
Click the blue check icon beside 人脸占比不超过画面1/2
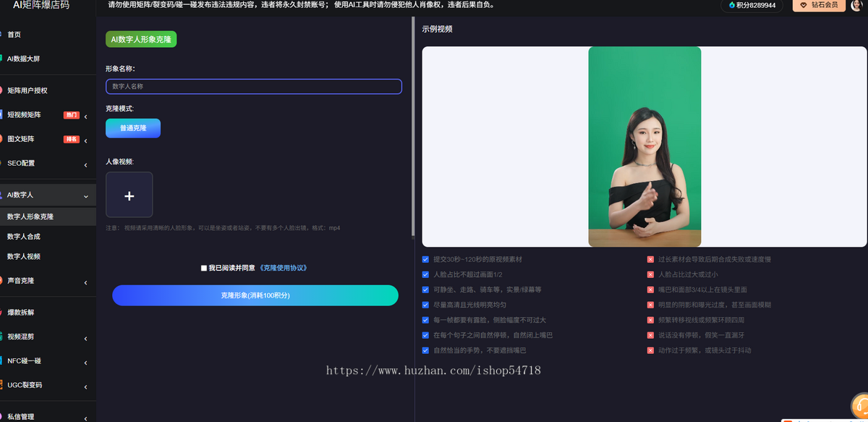point(425,274)
